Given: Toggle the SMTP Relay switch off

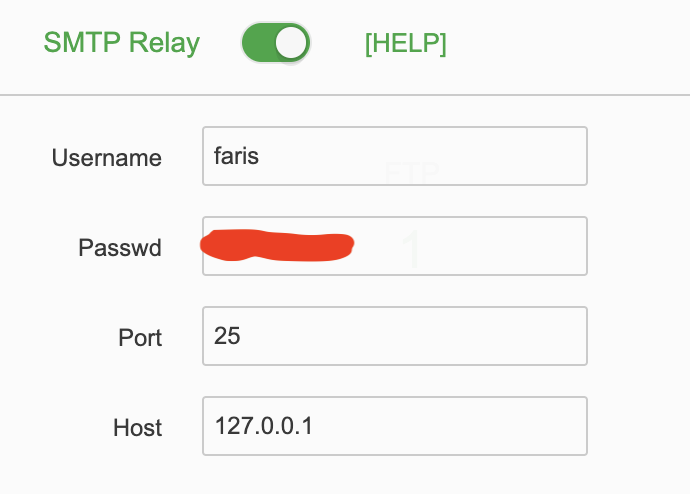Looking at the screenshot, I should pyautogui.click(x=276, y=43).
